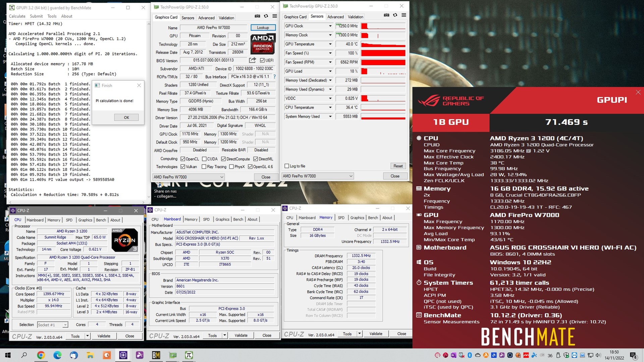
Task: Toggle the DirectML checkbox
Action: (x=256, y=159)
